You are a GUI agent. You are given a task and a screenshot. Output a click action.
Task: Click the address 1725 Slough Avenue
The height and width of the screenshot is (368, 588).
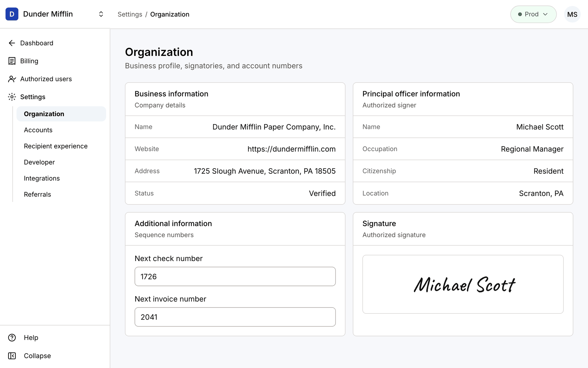265,171
